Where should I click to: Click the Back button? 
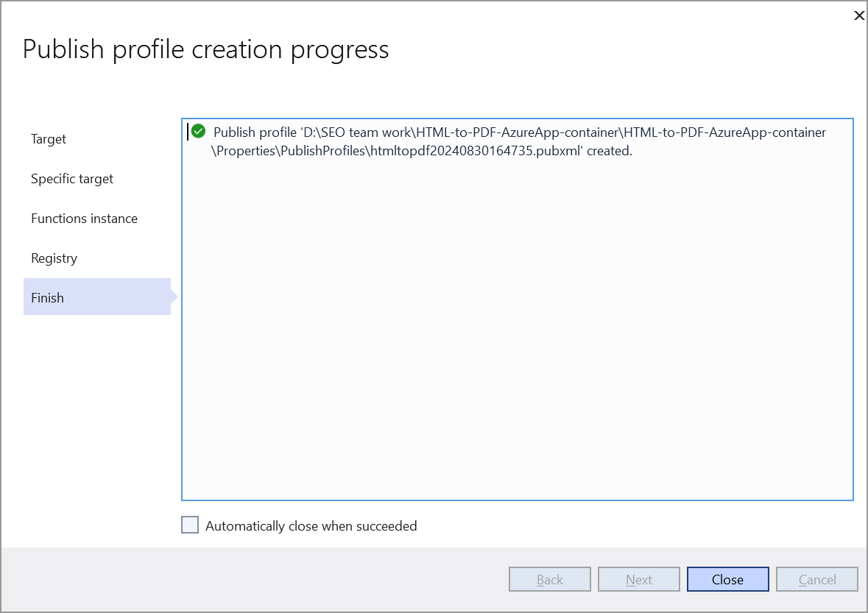tap(550, 580)
